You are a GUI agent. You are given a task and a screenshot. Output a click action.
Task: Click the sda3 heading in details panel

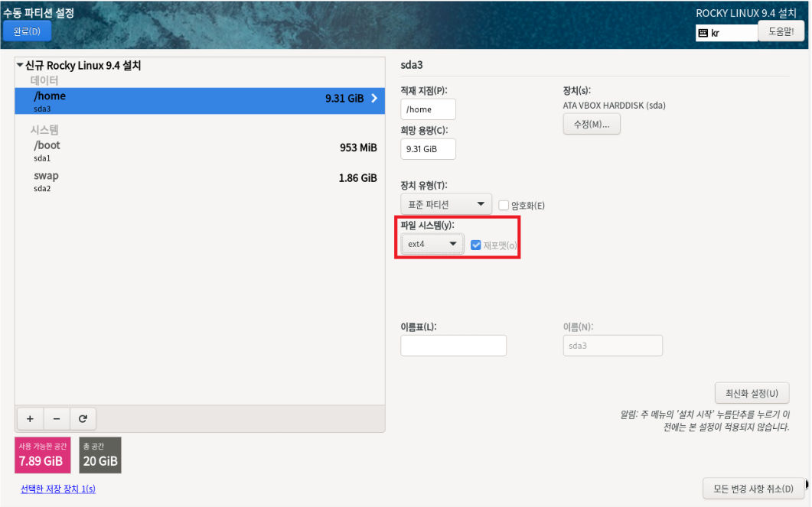coord(412,65)
